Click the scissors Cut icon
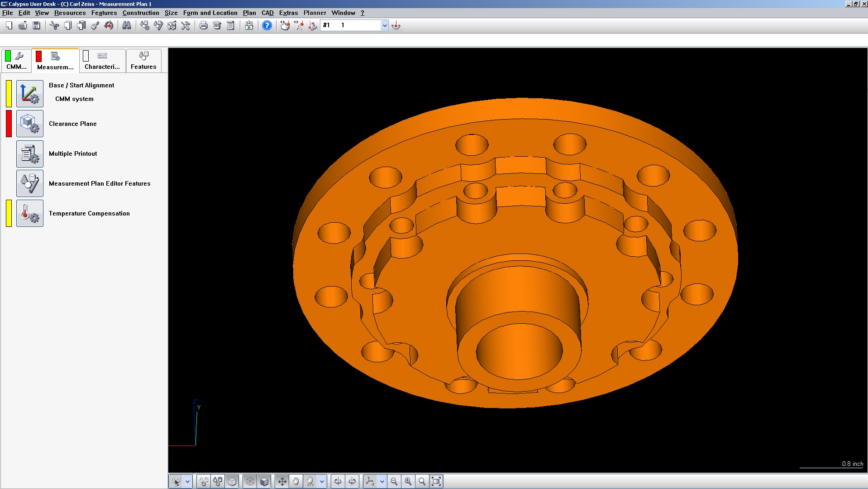The image size is (868, 489). point(54,26)
